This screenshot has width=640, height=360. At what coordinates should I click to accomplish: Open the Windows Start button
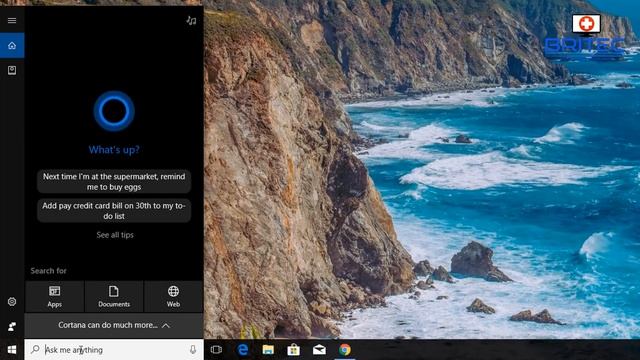point(12,350)
